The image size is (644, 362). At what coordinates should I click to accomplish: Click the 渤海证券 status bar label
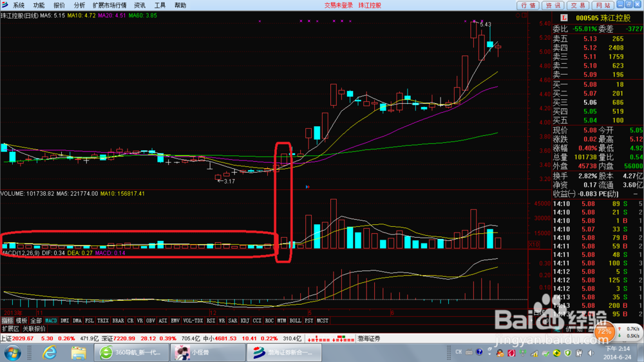[368, 339]
